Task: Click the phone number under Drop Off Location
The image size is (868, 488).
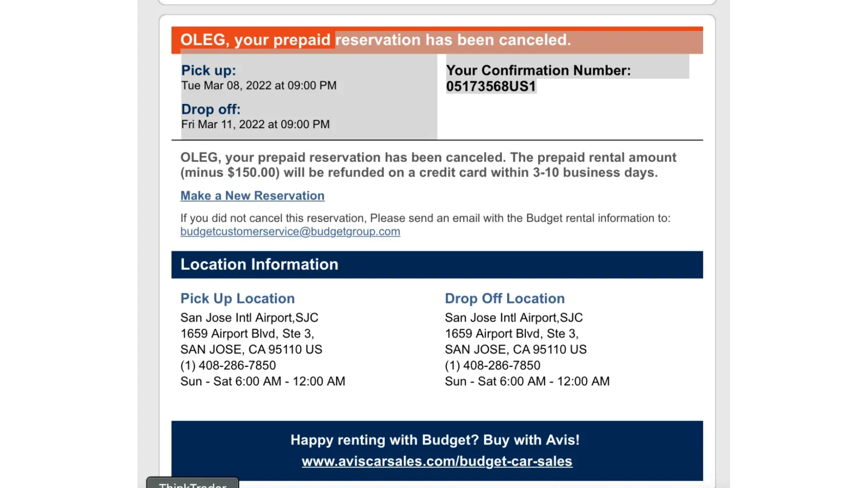Action: [492, 365]
